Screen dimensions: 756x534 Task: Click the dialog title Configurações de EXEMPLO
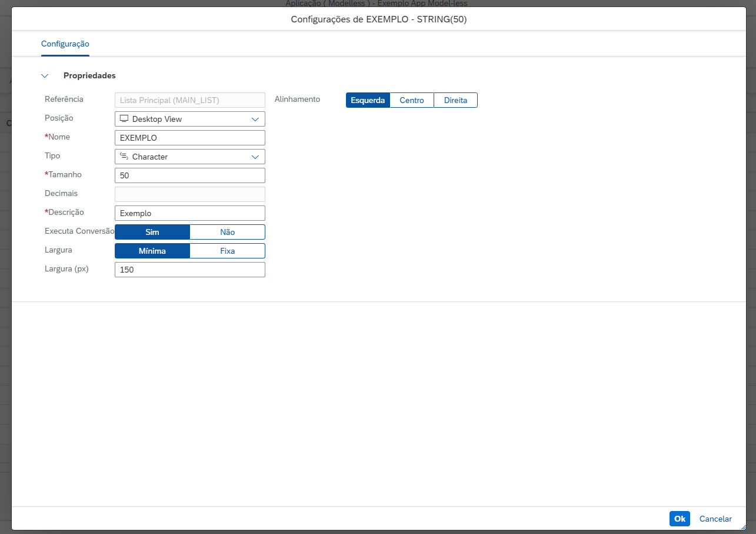tap(379, 19)
